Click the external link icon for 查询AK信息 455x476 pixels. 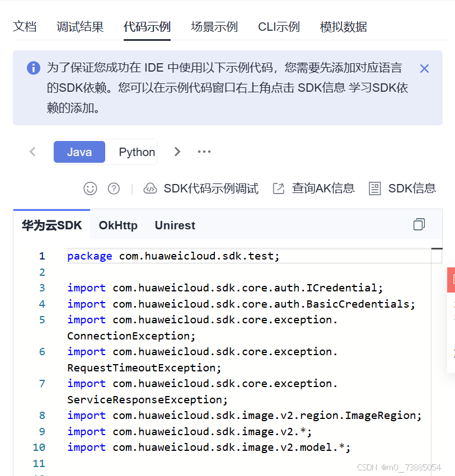pyautogui.click(x=279, y=188)
